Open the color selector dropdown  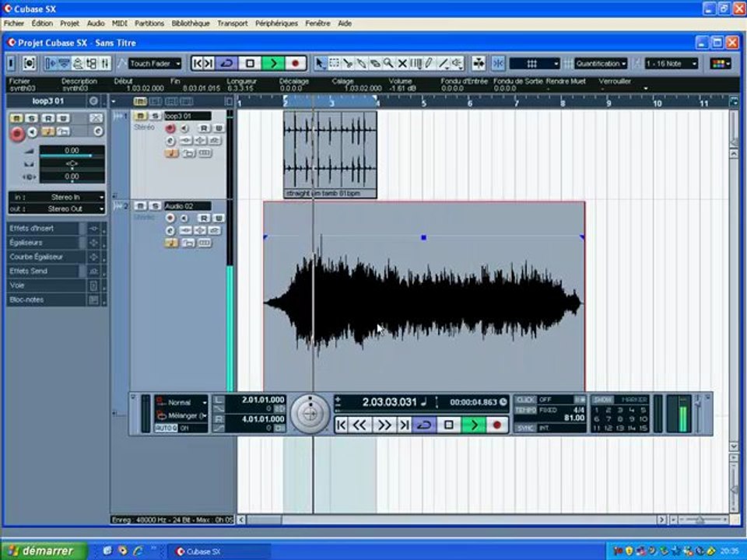721,63
